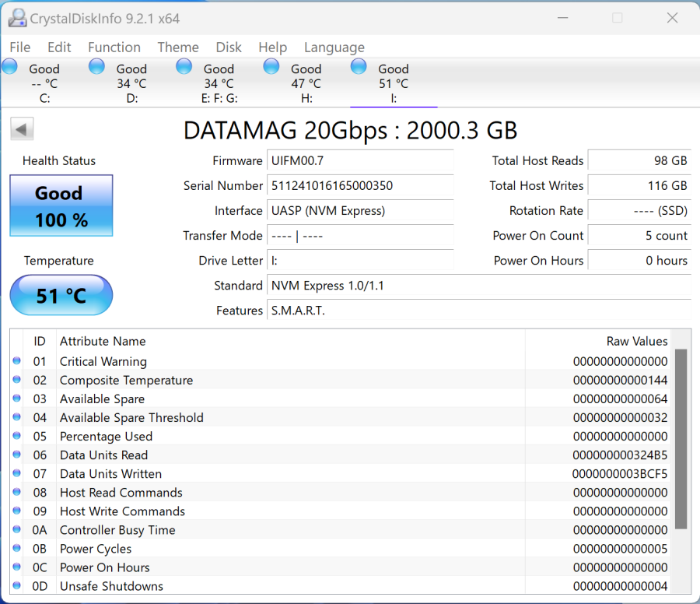Click status dot for Composite Temperature row
The width and height of the screenshot is (700, 604).
point(17,379)
